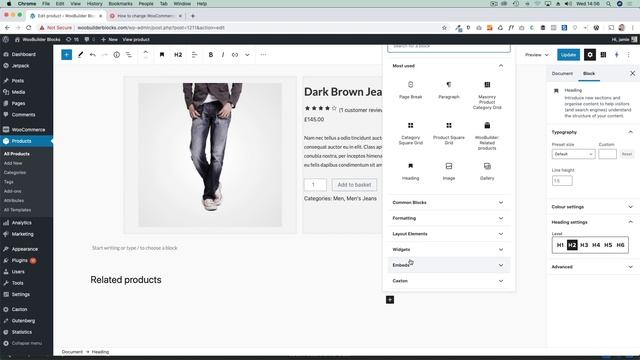
Task: Open the content structure info icon
Action: [117, 55]
